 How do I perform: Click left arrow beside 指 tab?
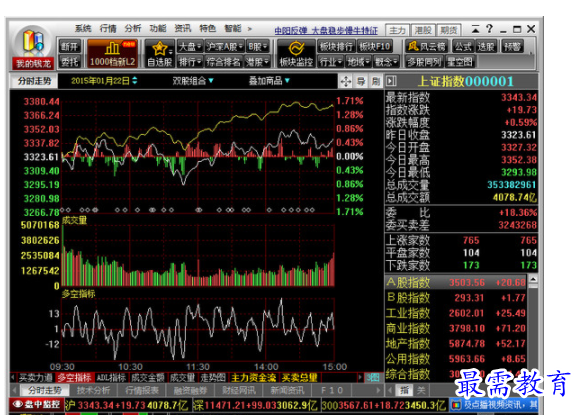(390, 390)
